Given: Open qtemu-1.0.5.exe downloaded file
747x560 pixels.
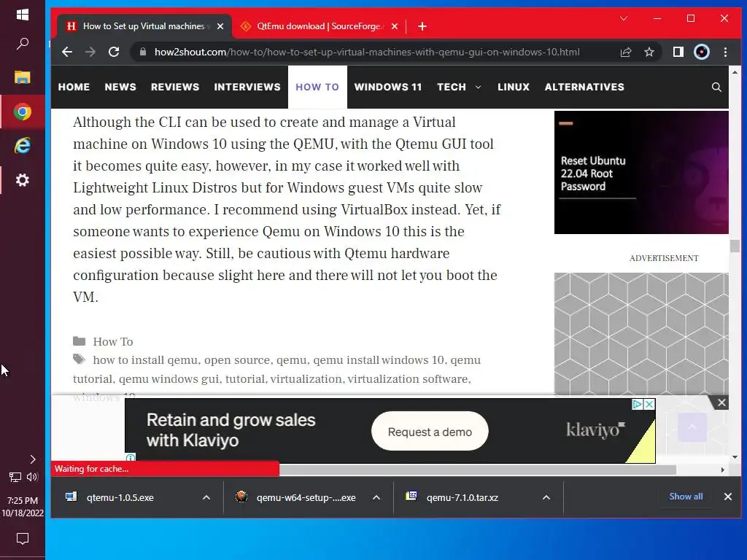Looking at the screenshot, I should click(120, 497).
